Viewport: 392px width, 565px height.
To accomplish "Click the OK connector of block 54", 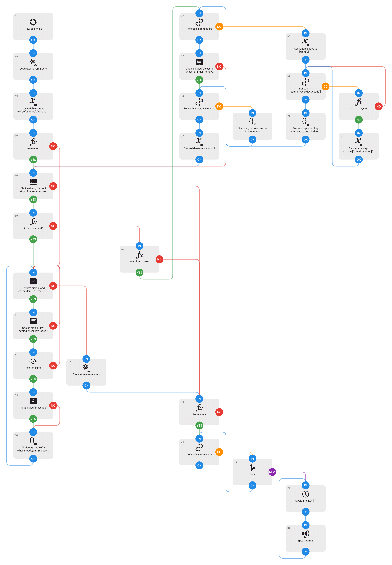I will click(33, 459).
